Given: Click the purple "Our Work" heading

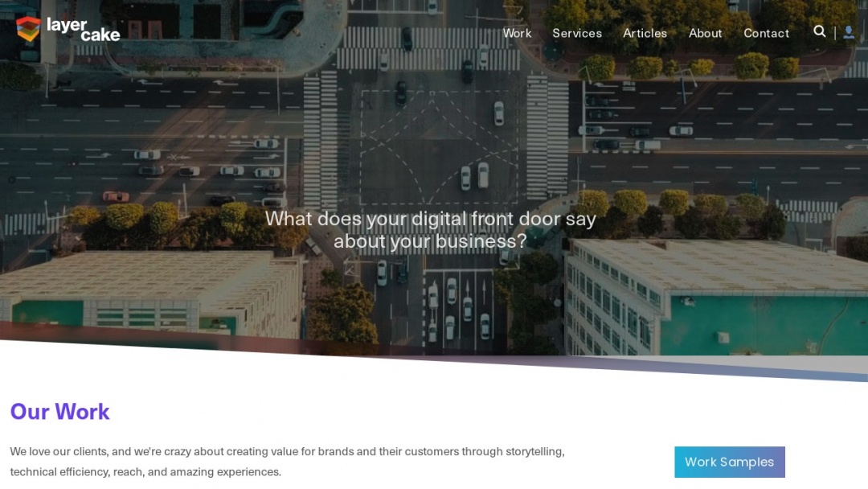Looking at the screenshot, I should [59, 412].
